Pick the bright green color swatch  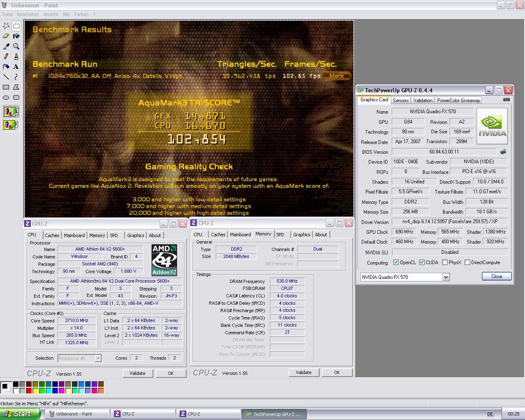tap(42, 391)
